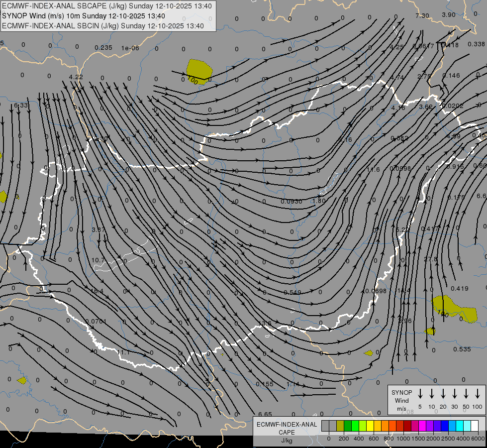
Task: Click the 2500 tick label on CAPE scale
Action: tap(448, 439)
